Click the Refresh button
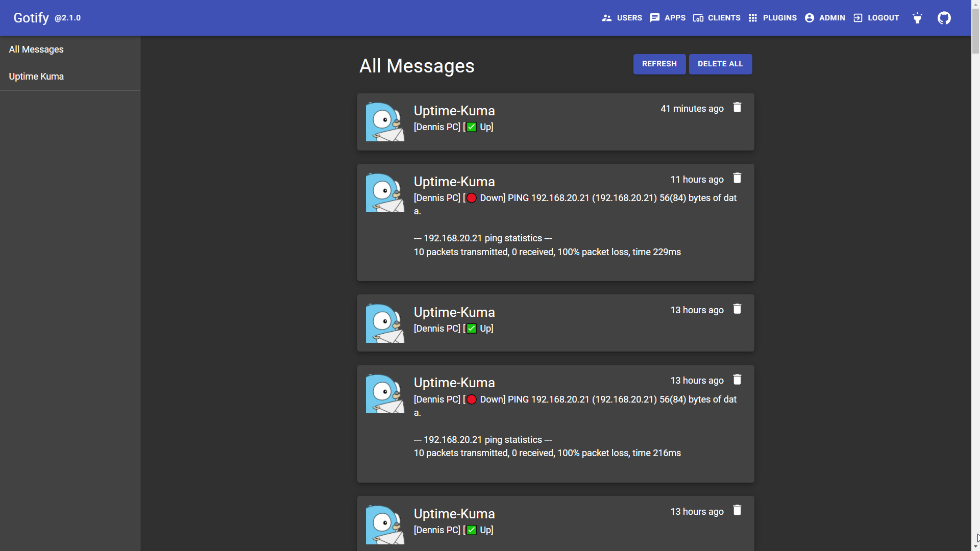980x551 pixels. click(659, 64)
